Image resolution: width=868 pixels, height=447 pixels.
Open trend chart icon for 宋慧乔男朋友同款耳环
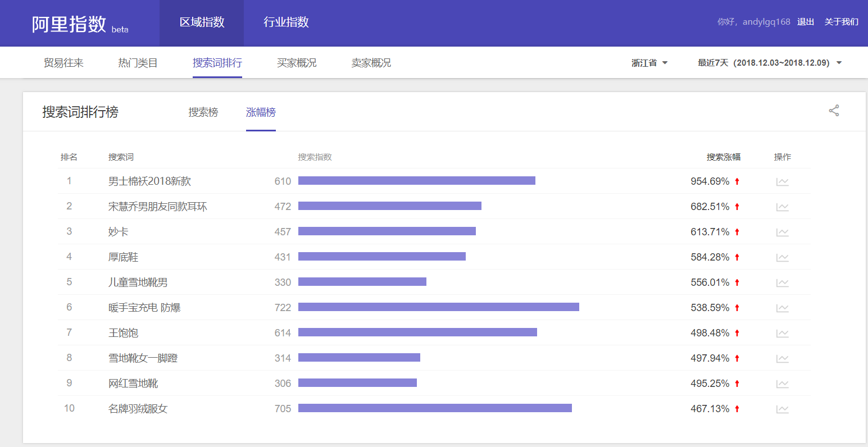pyautogui.click(x=782, y=207)
